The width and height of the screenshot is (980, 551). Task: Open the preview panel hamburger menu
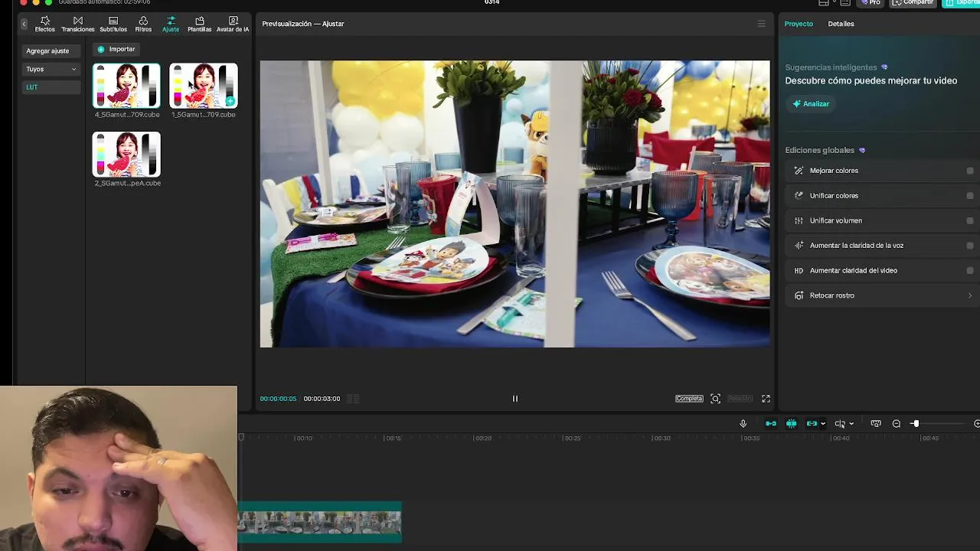click(x=761, y=24)
